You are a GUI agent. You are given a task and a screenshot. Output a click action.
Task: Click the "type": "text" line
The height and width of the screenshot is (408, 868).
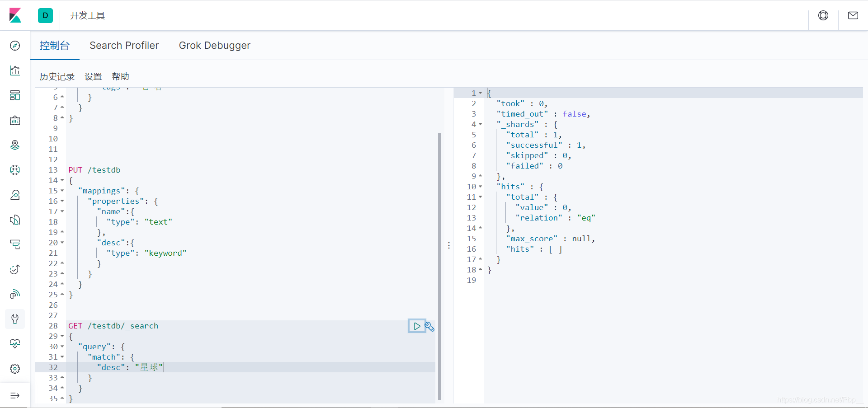(x=139, y=222)
